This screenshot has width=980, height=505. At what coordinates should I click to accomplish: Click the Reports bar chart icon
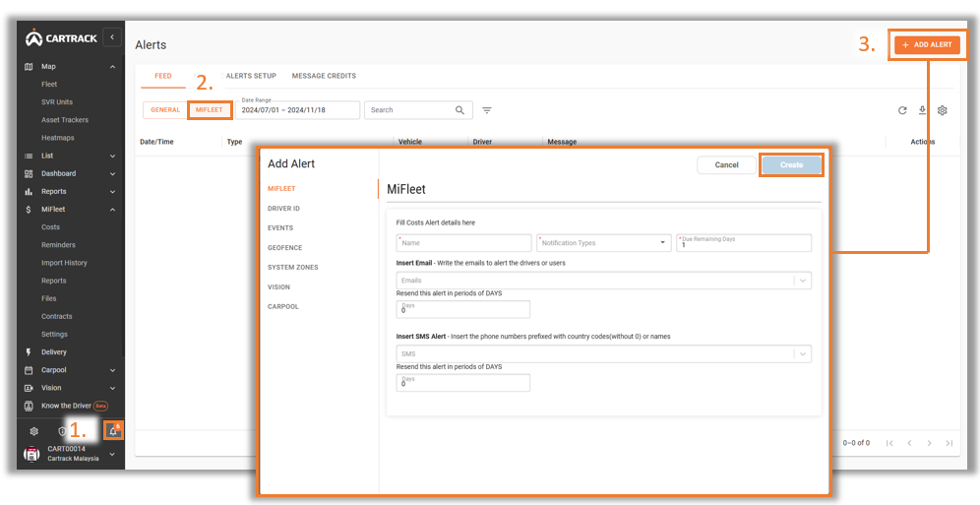click(x=29, y=191)
